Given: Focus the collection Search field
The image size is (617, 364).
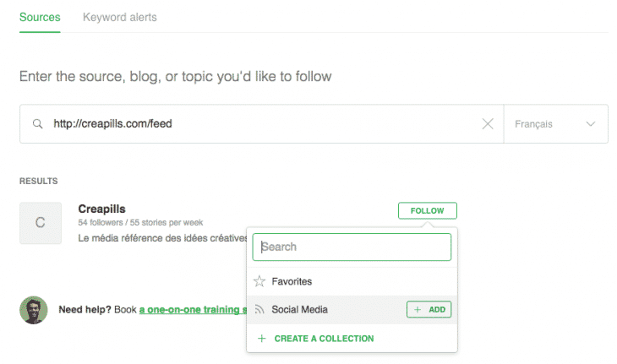Looking at the screenshot, I should coord(352,247).
